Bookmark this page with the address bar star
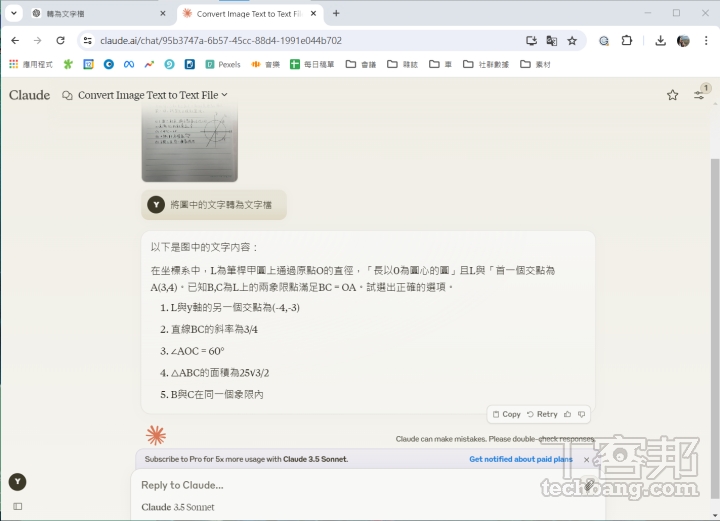The height and width of the screenshot is (521, 720). (x=572, y=40)
